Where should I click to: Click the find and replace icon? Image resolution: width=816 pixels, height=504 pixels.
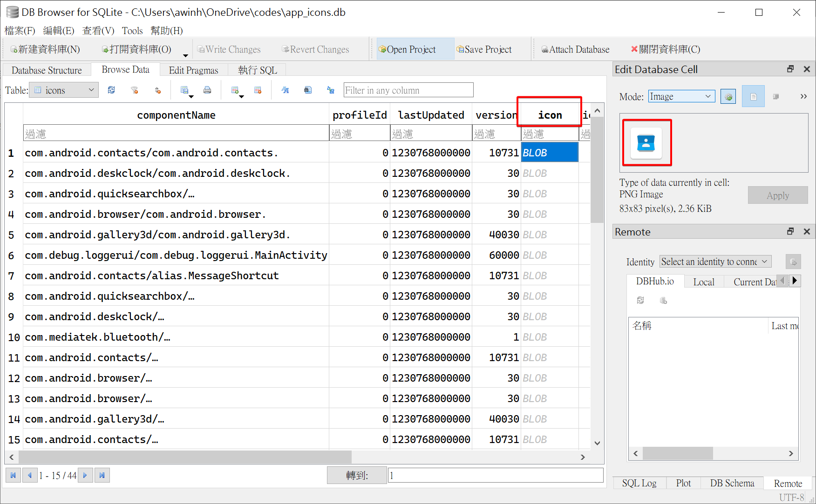click(331, 90)
